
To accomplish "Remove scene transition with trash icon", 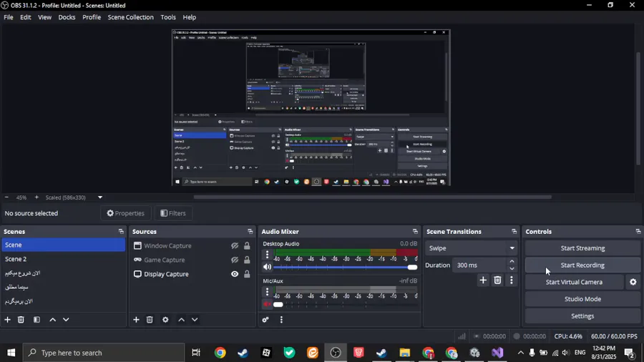I will tap(497, 280).
